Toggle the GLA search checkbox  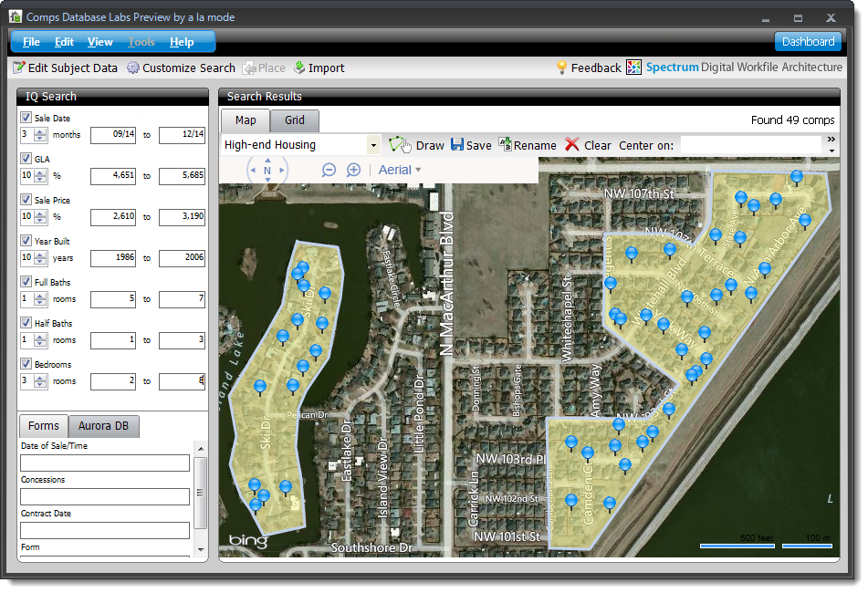26,159
